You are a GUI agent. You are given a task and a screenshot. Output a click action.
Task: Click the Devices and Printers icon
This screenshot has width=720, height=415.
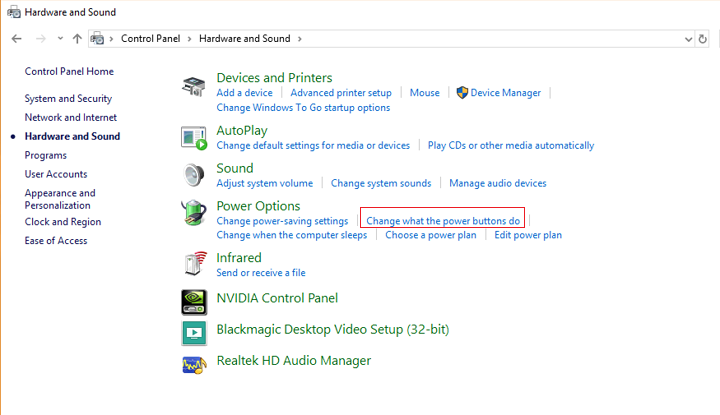(x=193, y=87)
